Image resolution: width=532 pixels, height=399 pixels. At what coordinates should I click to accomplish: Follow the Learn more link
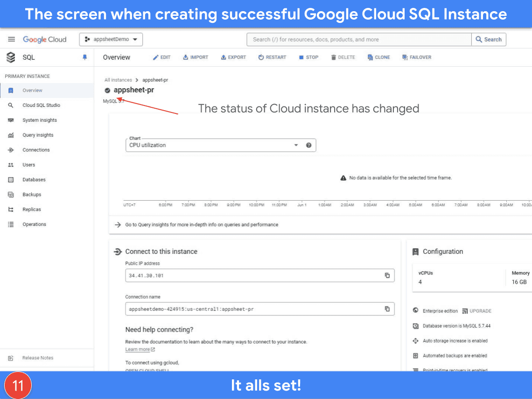pyautogui.click(x=138, y=350)
